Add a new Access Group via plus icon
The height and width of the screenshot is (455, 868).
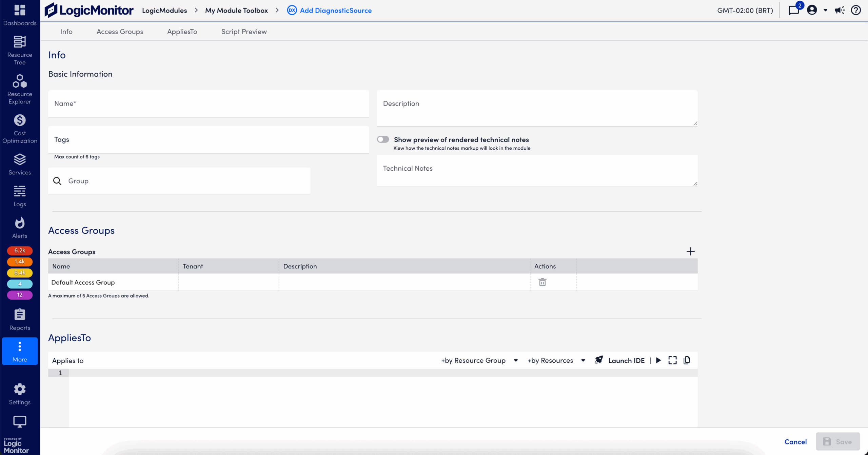coord(691,251)
